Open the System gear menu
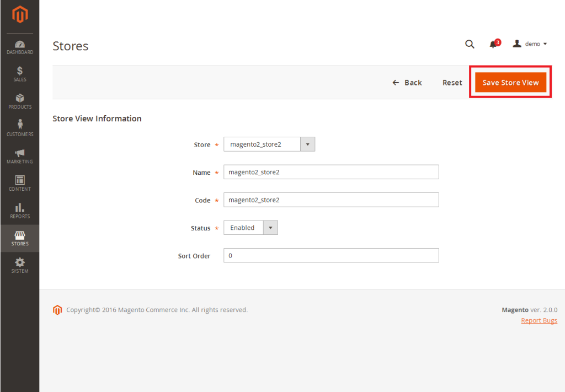 pyautogui.click(x=20, y=265)
